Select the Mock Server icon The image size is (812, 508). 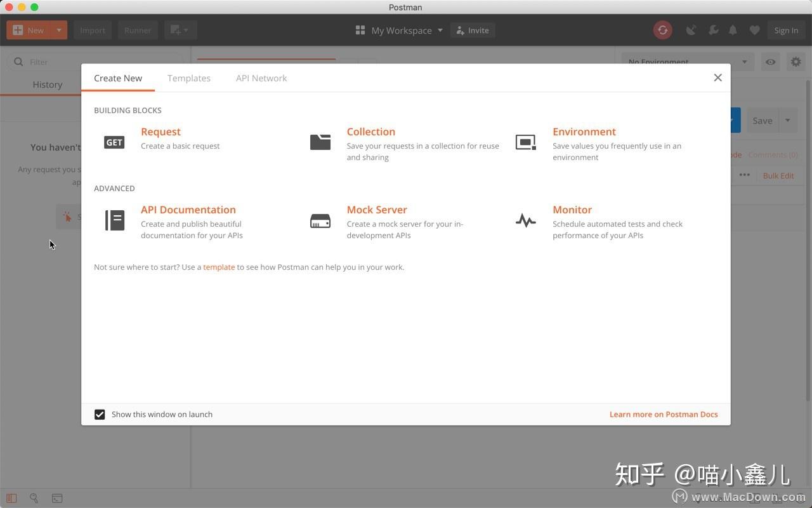[x=320, y=220]
